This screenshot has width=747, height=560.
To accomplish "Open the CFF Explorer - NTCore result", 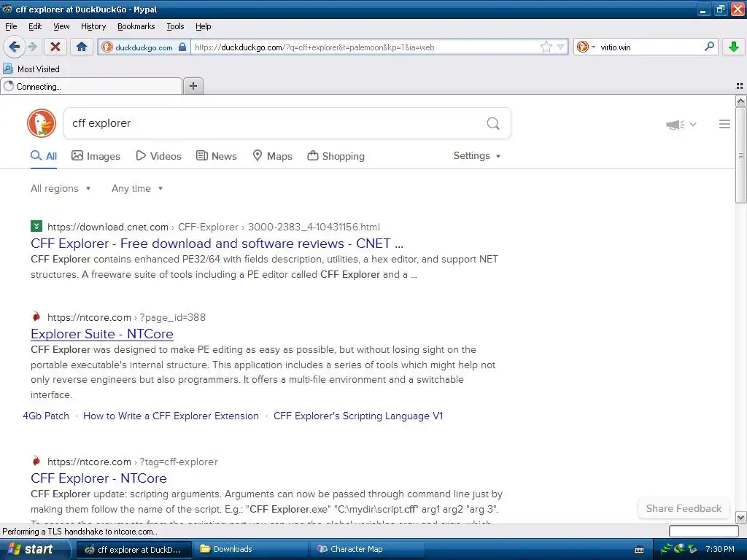I will click(x=98, y=478).
